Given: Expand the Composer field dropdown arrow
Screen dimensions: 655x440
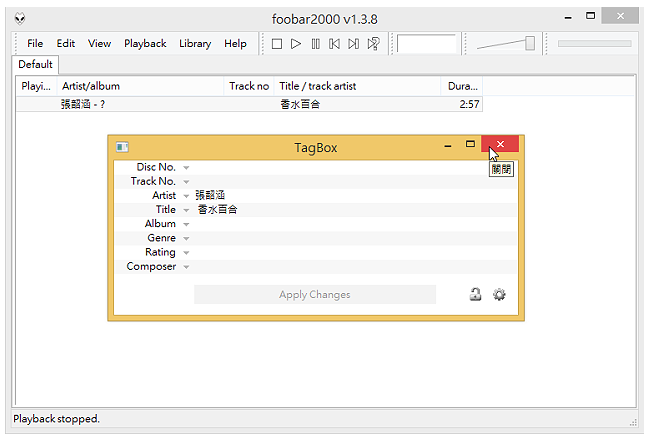Looking at the screenshot, I should (186, 267).
